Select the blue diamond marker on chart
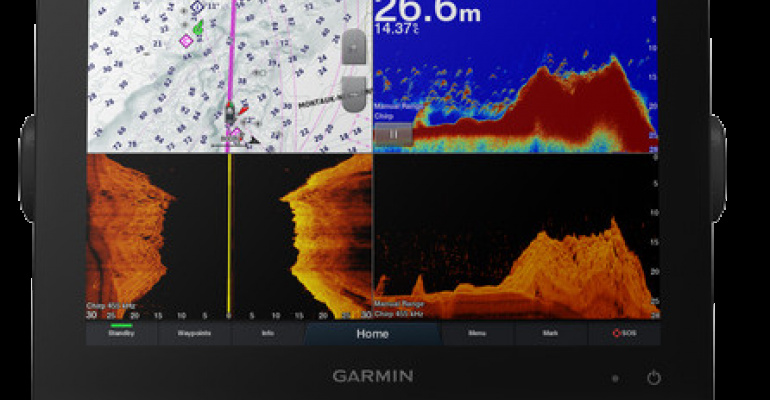This screenshot has height=400, width=770. pos(197,7)
